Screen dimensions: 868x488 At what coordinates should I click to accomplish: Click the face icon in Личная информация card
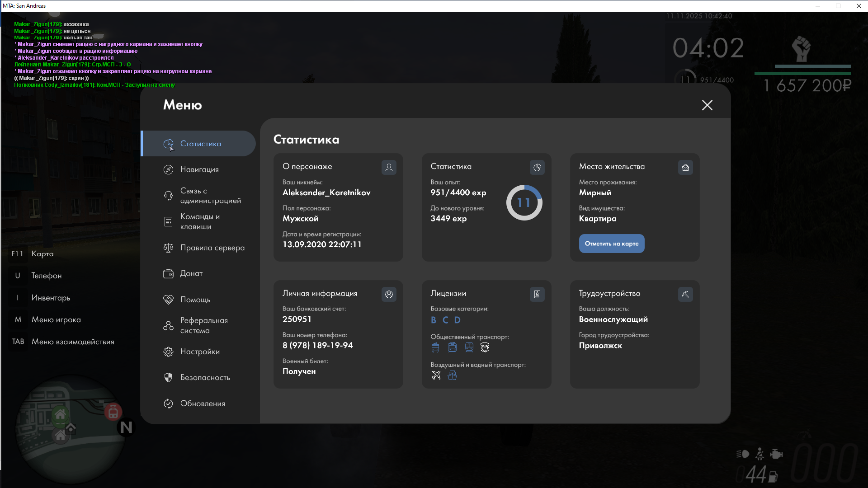[x=389, y=294]
